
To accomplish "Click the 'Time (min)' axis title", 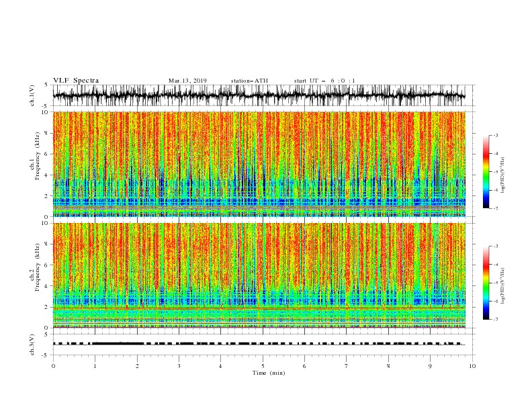I will (x=269, y=373).
